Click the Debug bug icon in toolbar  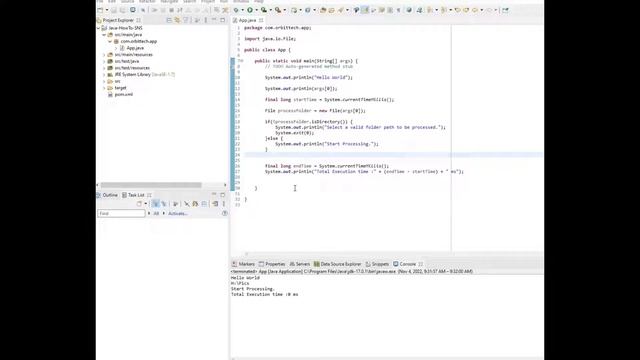[236, 10]
